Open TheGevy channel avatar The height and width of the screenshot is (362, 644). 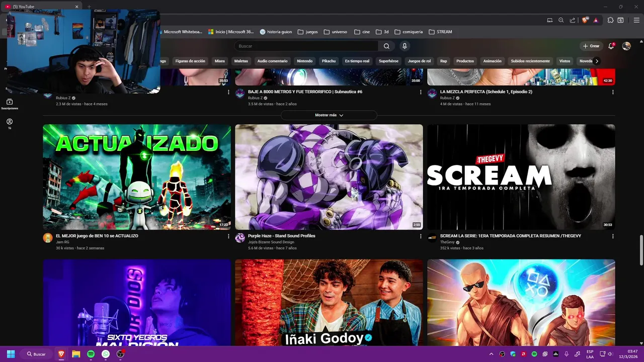(432, 238)
